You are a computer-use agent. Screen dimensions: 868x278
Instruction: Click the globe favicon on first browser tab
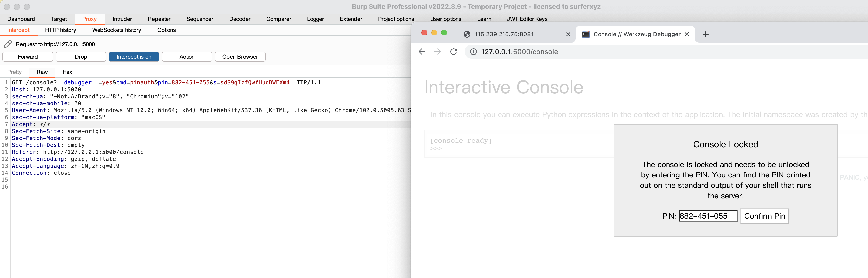(467, 34)
